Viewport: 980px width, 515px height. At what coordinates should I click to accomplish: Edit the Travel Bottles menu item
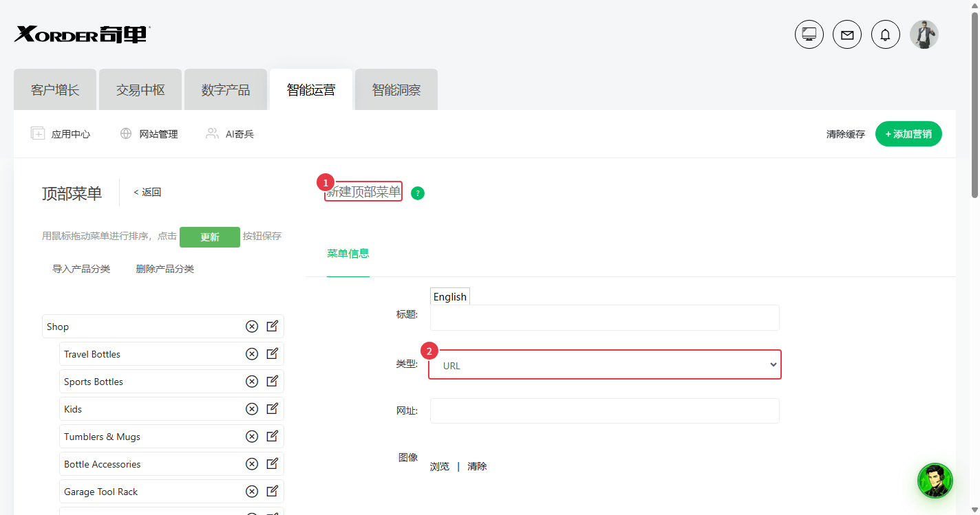[273, 353]
